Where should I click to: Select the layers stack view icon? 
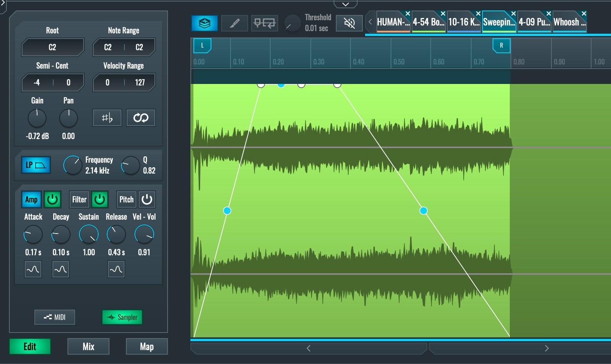tap(204, 23)
